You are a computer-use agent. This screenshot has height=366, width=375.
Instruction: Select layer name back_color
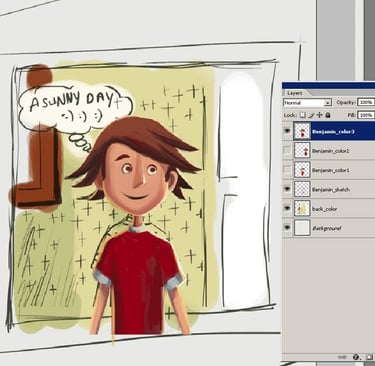324,209
